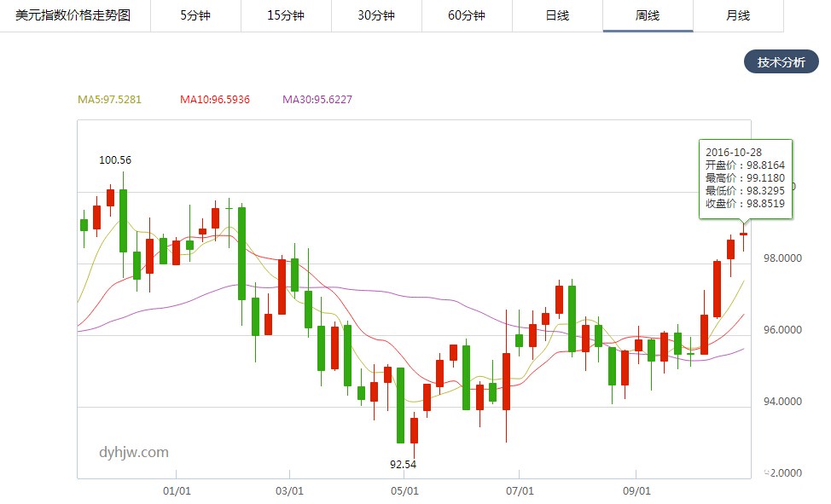This screenshot has height=504, width=831.
Task: Open the 30分钟 interval tab
Action: (376, 15)
